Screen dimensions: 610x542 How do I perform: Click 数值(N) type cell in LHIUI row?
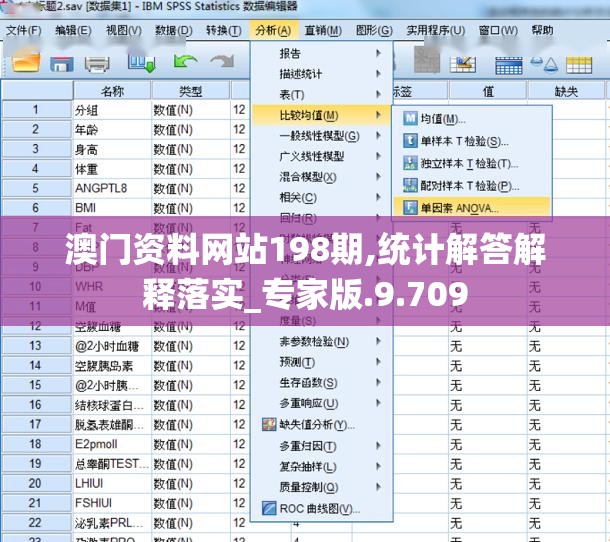point(191,483)
